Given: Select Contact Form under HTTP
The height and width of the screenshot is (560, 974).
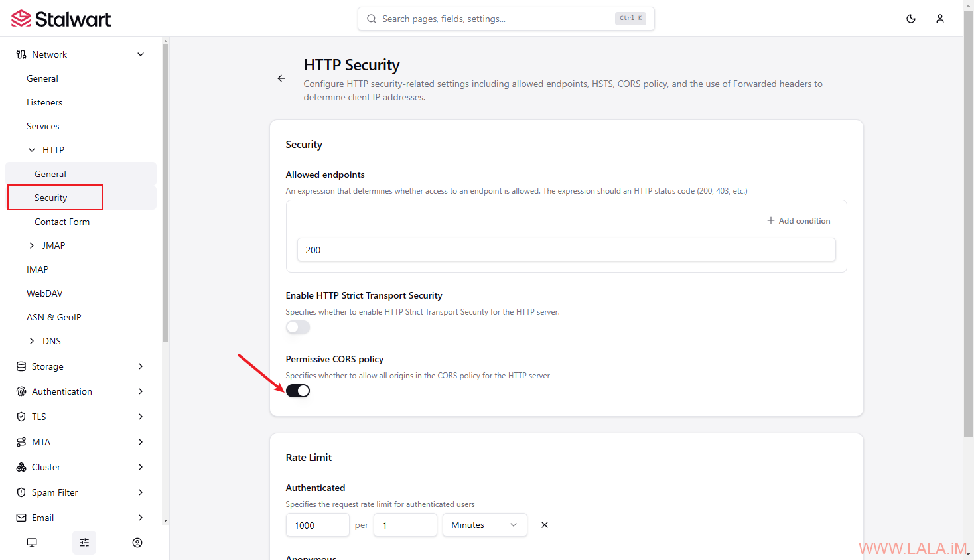Looking at the screenshot, I should [x=62, y=222].
